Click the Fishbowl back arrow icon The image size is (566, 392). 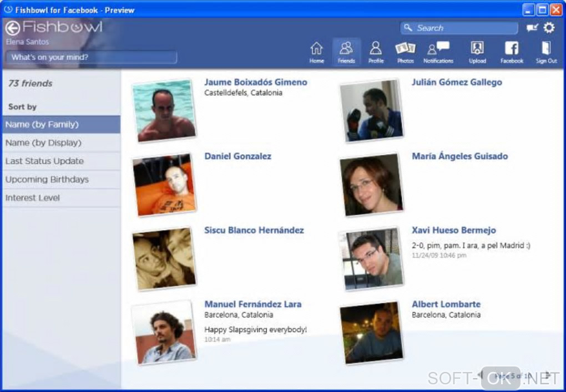click(x=13, y=28)
